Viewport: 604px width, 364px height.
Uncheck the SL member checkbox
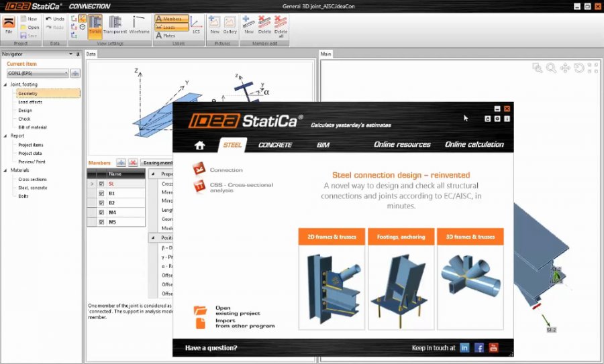click(101, 184)
